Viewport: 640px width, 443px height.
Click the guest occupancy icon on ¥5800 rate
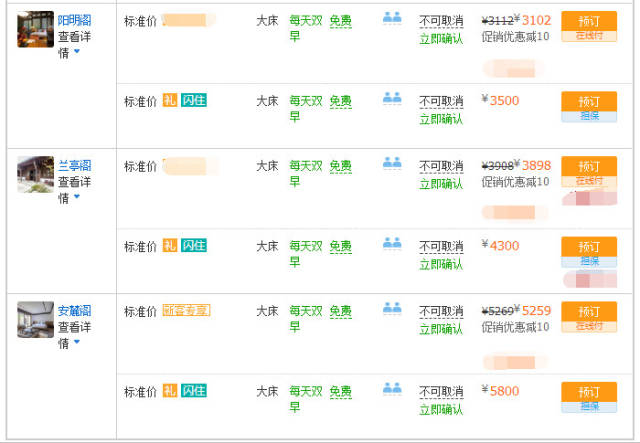coord(391,388)
